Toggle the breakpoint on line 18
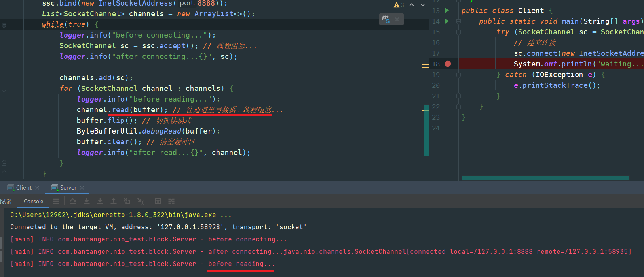This screenshot has width=644, height=277. [448, 64]
